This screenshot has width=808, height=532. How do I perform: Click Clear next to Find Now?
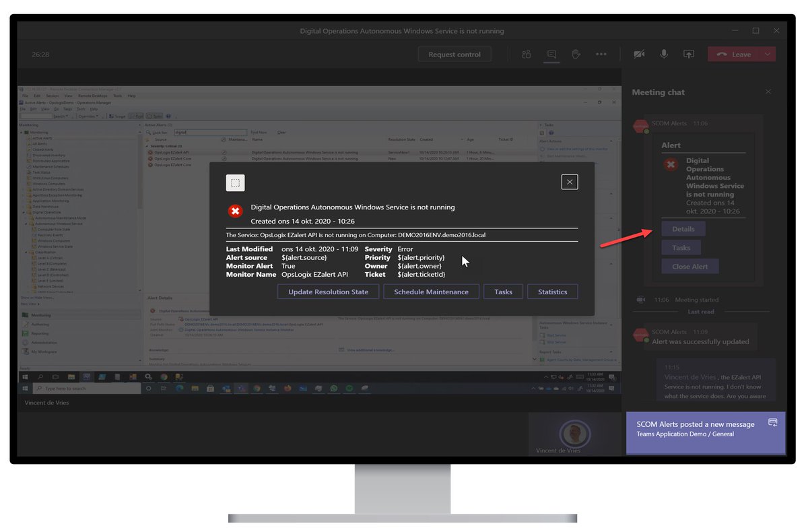281,133
